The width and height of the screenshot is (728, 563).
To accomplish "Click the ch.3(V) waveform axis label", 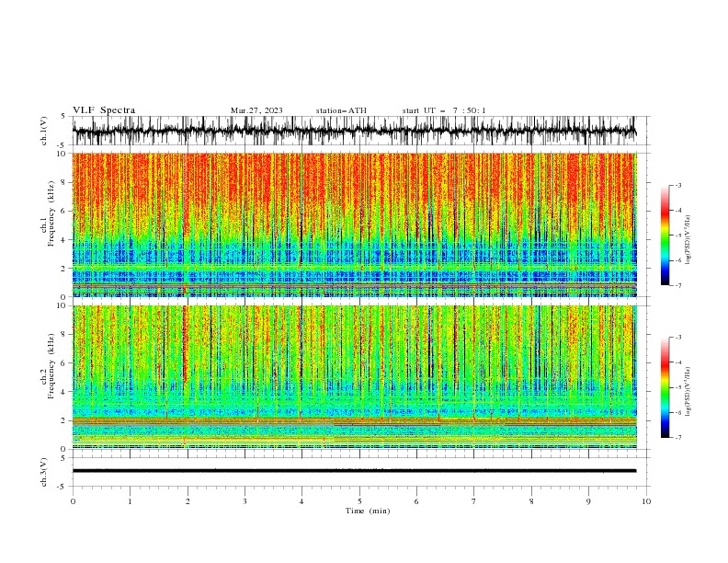I will click(x=44, y=472).
